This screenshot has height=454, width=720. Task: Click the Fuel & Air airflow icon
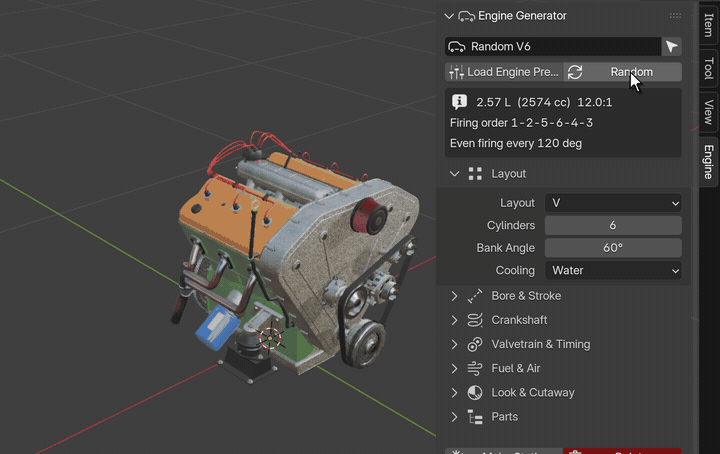475,369
